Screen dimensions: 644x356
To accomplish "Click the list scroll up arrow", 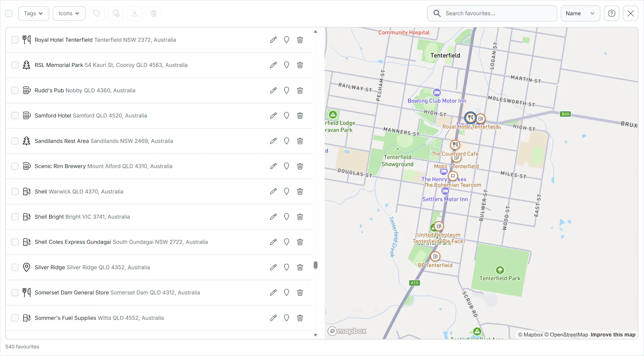I will [316, 32].
